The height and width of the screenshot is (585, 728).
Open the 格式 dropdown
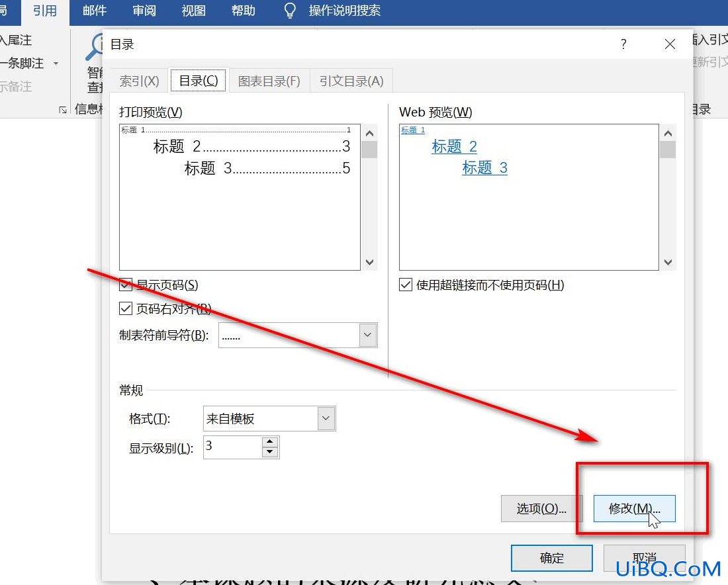[x=326, y=418]
